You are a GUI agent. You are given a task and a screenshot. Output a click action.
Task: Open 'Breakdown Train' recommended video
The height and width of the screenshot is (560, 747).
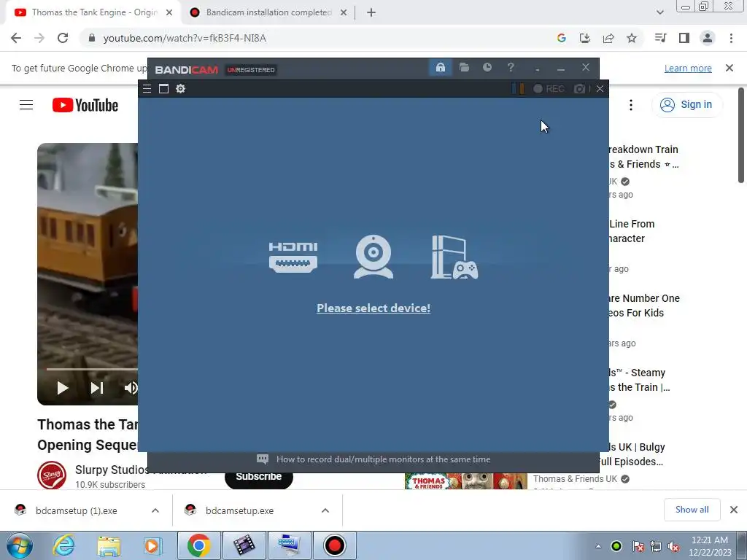(x=643, y=157)
